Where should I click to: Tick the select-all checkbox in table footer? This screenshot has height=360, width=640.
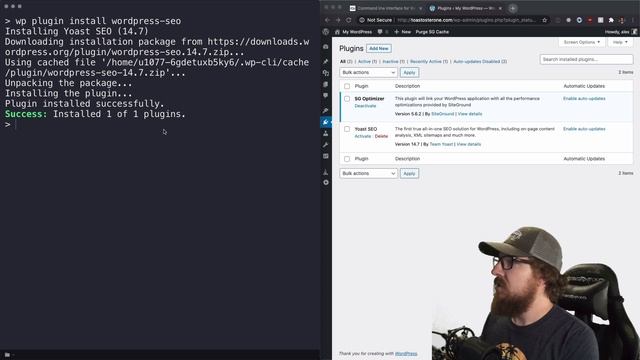coord(347,159)
